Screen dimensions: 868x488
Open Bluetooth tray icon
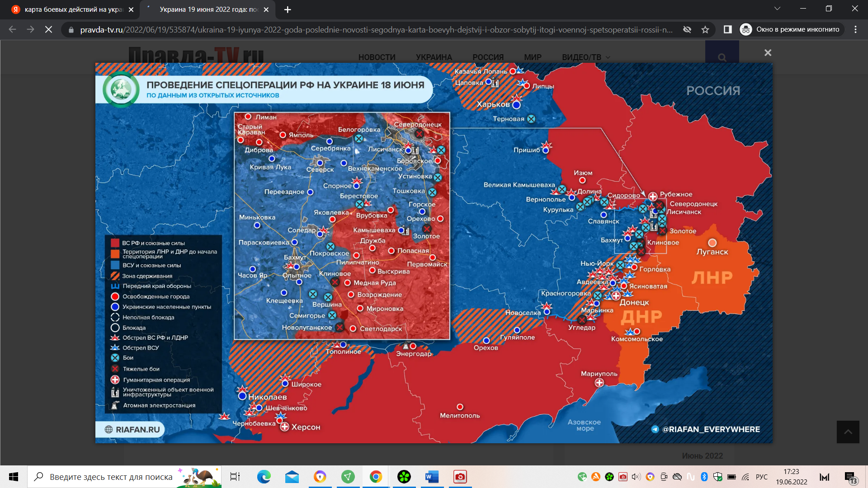704,477
